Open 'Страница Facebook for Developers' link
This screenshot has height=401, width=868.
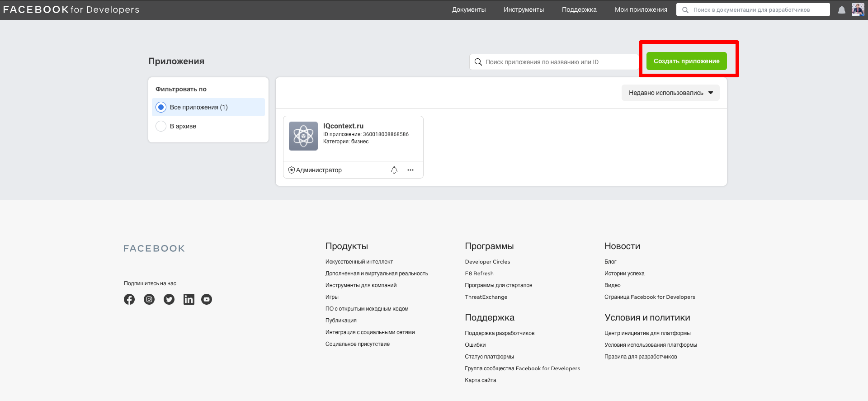(x=650, y=297)
